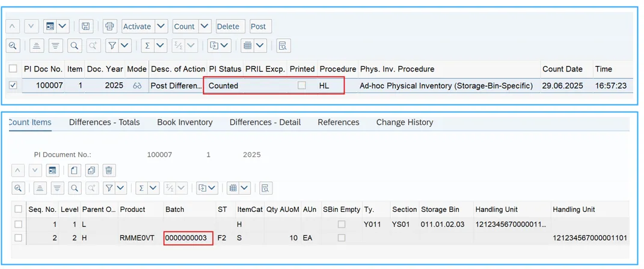Check the row checkbox for Seq. No. 2
The image size is (644, 269).
(x=18, y=238)
